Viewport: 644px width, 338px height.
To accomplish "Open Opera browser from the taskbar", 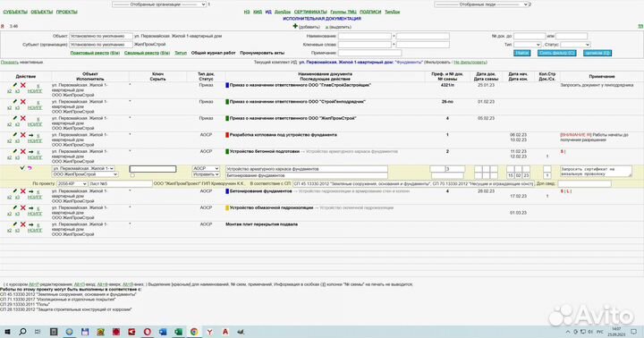I will point(147,332).
